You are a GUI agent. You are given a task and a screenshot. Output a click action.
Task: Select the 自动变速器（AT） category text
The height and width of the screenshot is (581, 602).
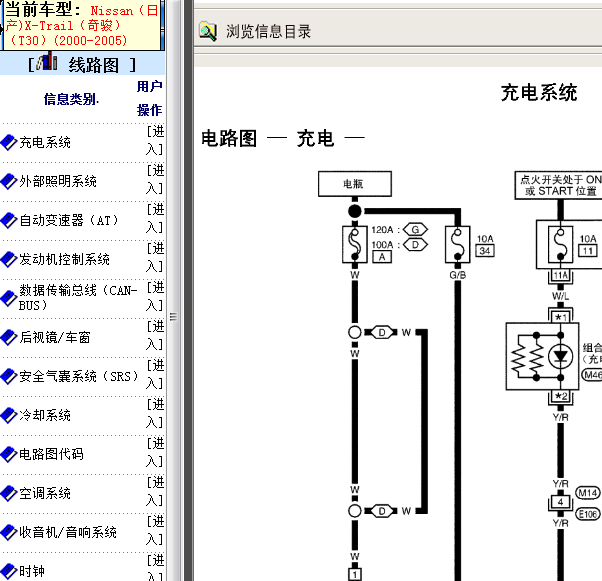point(69,220)
